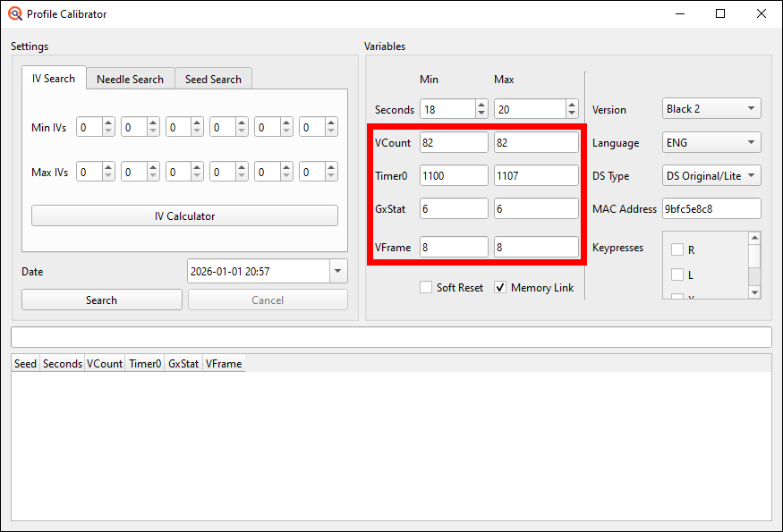Click the VCount Min input field
The width and height of the screenshot is (783, 532).
pos(453,141)
